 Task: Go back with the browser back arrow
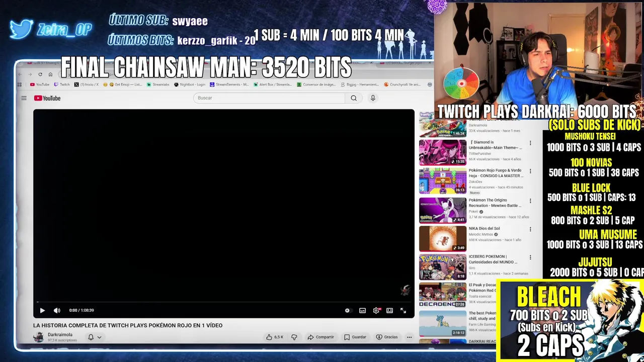(20, 74)
